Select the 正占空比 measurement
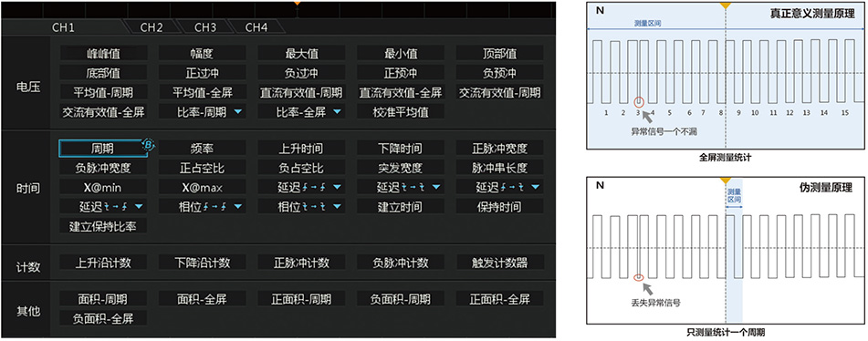This screenshot has width=868, height=341. [203, 168]
